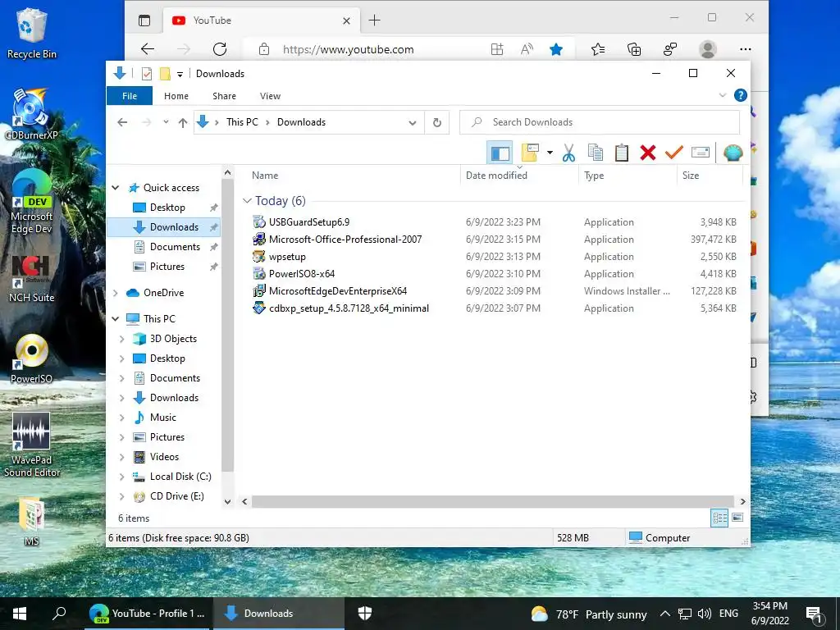Viewport: 840px width, 630px height.
Task: Sort by the Size column header
Action: click(691, 176)
